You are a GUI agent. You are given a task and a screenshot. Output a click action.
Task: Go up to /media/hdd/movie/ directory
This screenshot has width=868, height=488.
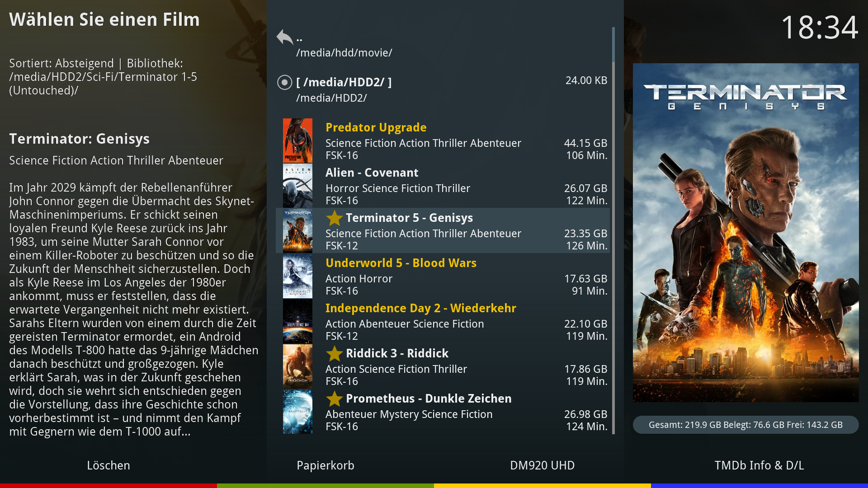click(344, 52)
